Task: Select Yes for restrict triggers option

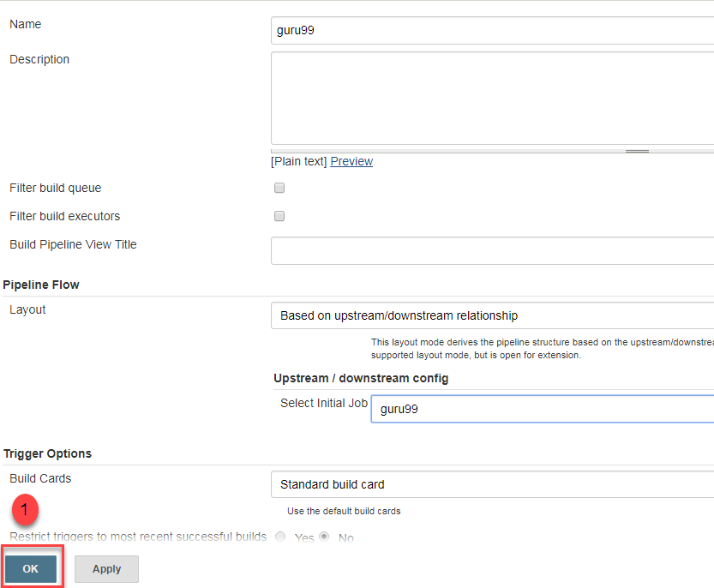Action: pos(280,537)
